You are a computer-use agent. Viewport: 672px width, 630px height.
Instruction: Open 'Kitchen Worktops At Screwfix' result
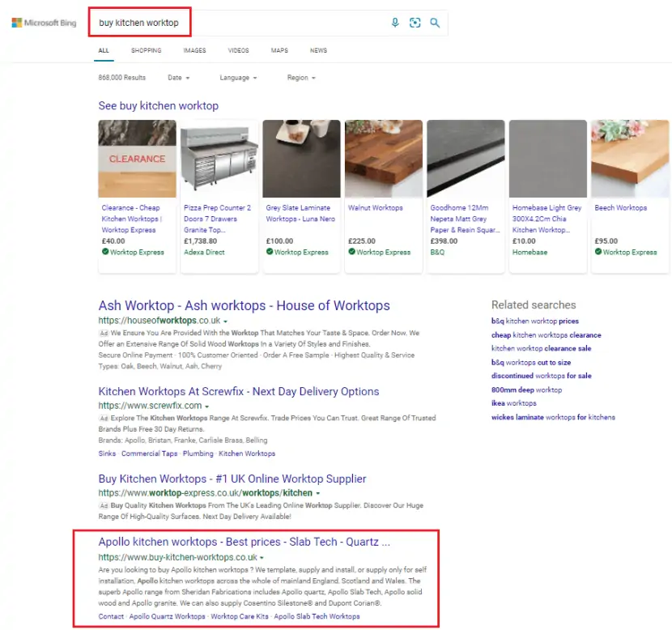point(239,392)
